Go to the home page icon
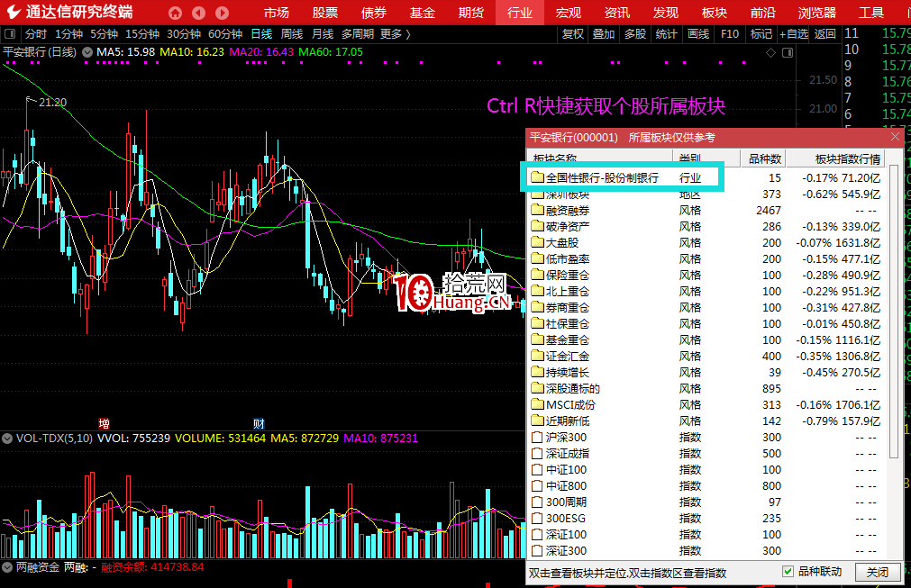The width and height of the screenshot is (911, 588). (x=175, y=13)
